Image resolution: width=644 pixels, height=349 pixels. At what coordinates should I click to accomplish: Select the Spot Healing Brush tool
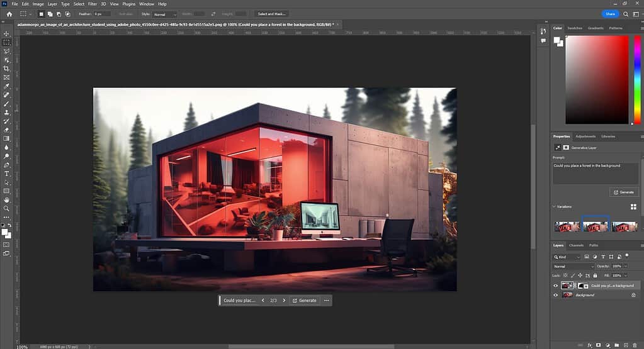pos(6,95)
